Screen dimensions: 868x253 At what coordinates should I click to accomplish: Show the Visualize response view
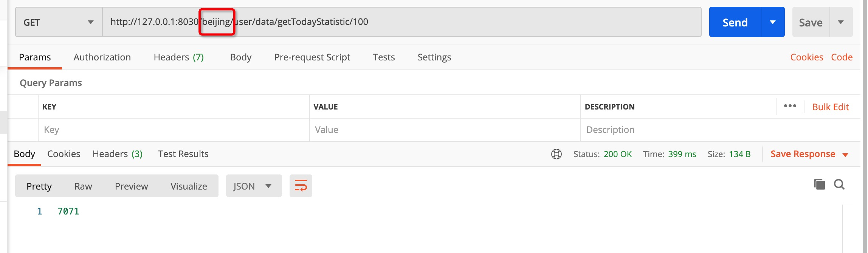[189, 186]
